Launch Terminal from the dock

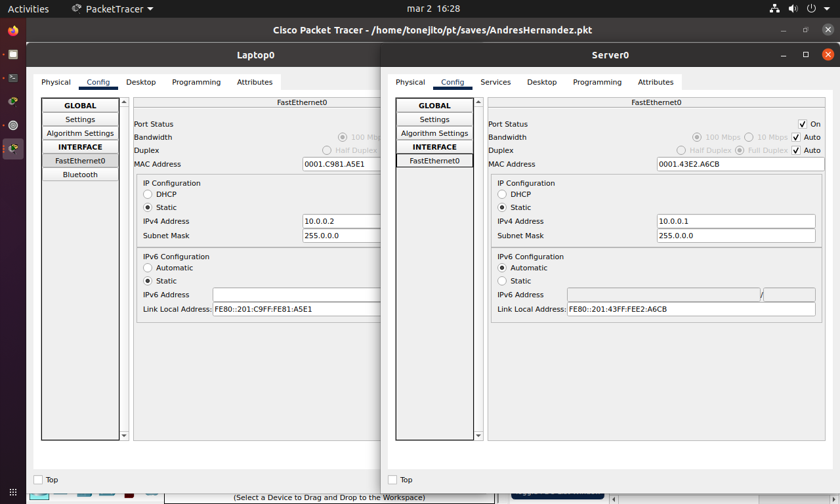13,78
